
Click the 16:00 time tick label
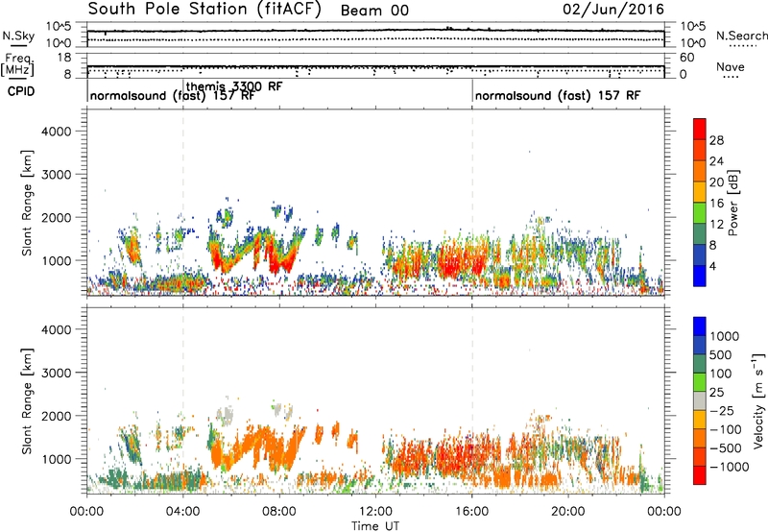pos(471,512)
